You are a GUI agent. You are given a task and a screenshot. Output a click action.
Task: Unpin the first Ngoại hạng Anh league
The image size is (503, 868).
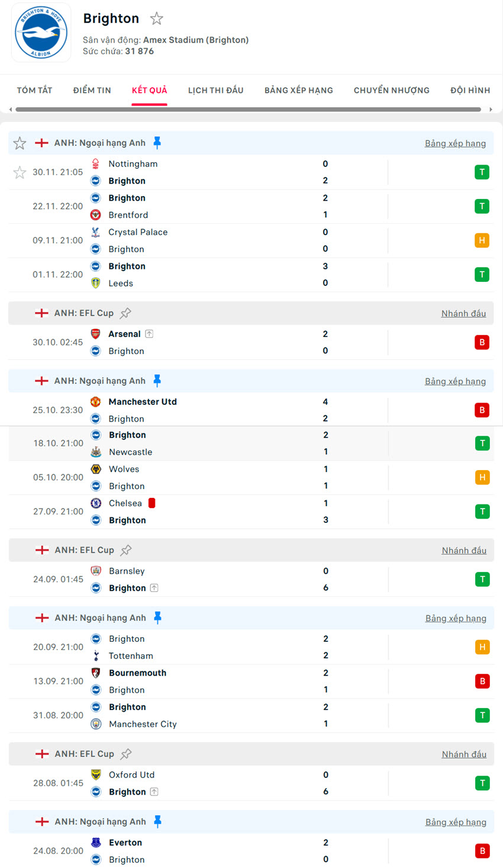[157, 143]
